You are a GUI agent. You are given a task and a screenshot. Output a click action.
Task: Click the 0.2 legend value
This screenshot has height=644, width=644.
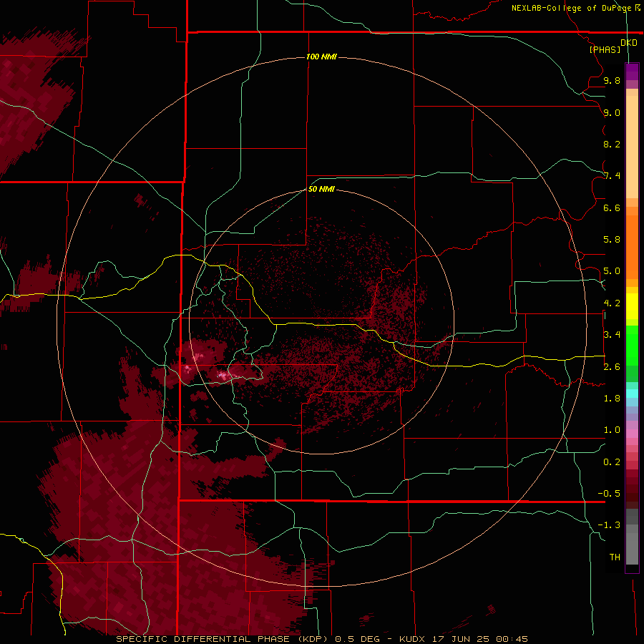pos(612,462)
